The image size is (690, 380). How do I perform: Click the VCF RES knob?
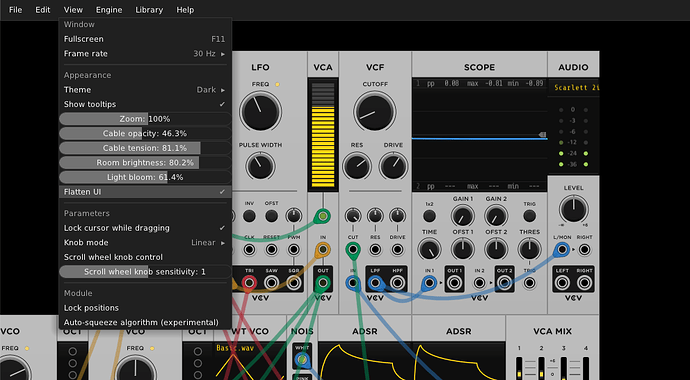[x=357, y=166]
